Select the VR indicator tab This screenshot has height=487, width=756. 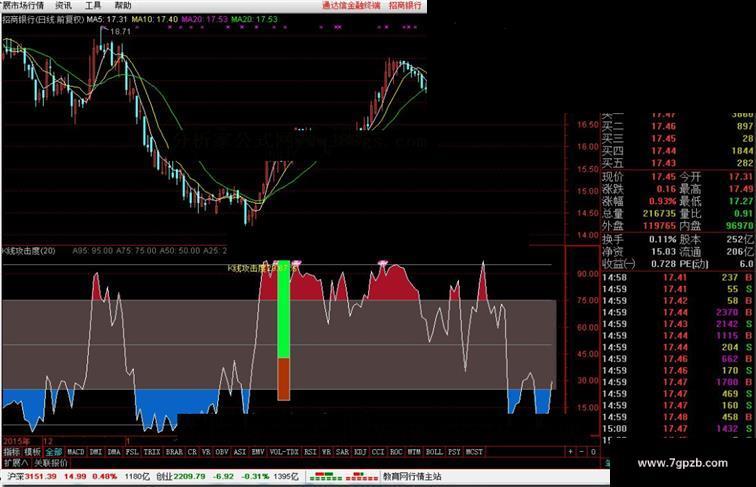pyautogui.click(x=206, y=452)
